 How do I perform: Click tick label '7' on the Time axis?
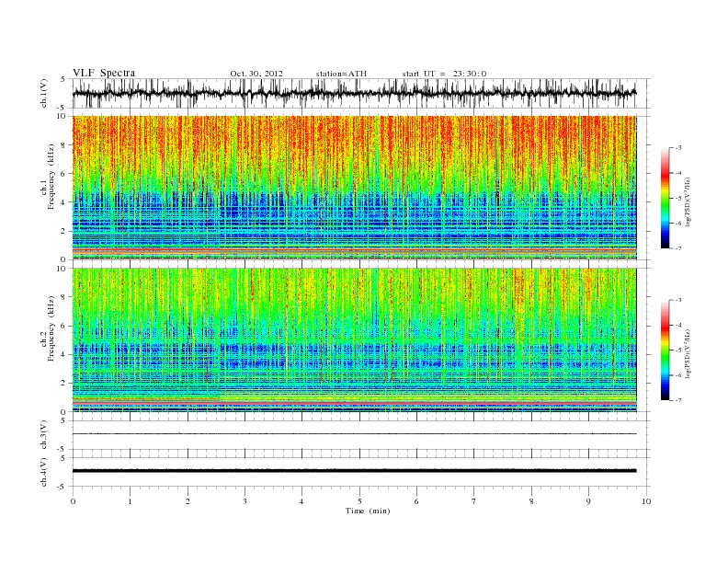pyautogui.click(x=473, y=501)
